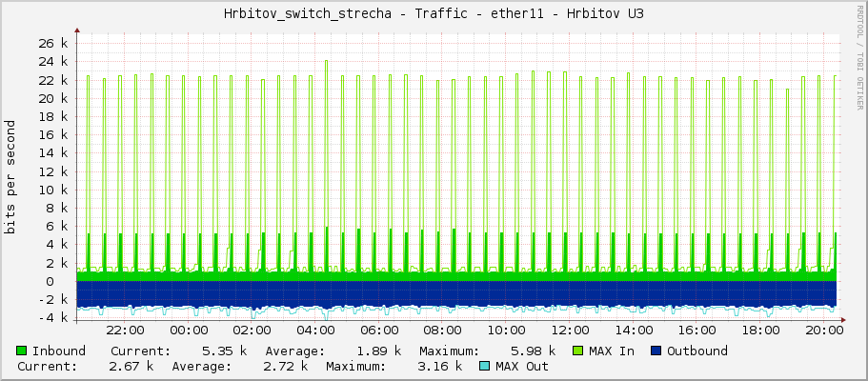Click the 10:00 time axis label
868x381 pixels.
[507, 331]
